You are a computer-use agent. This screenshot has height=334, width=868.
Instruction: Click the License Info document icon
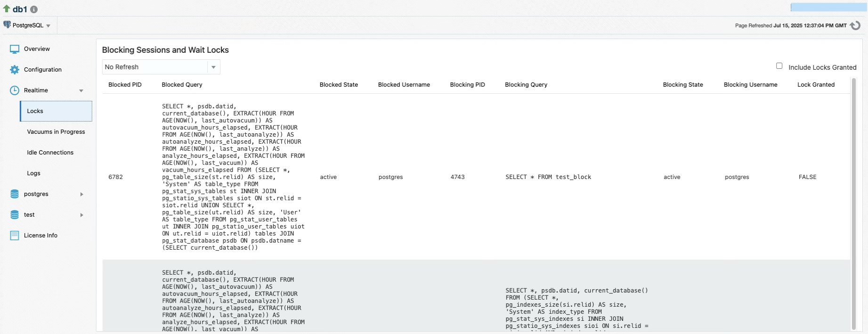pyautogui.click(x=15, y=236)
